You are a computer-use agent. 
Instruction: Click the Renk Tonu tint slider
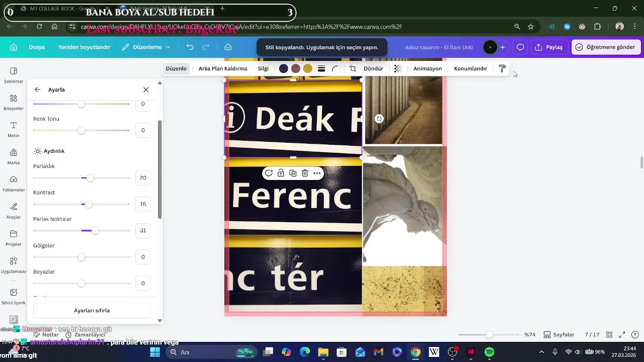coord(81,131)
